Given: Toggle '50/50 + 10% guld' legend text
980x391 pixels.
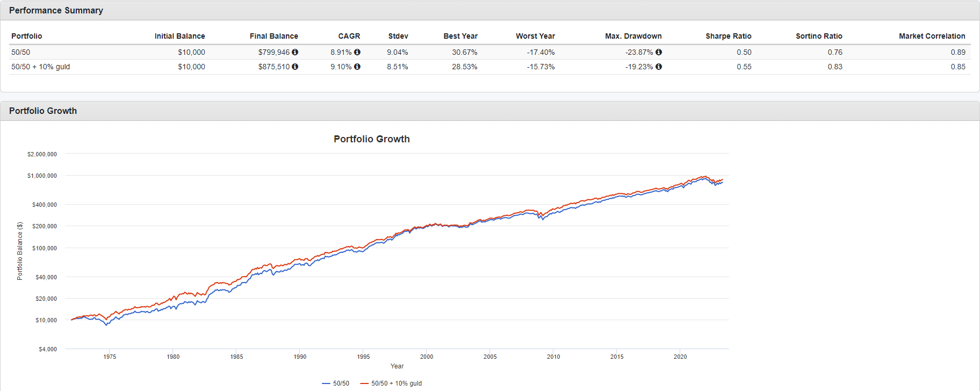Looking at the screenshot, I should 397,383.
